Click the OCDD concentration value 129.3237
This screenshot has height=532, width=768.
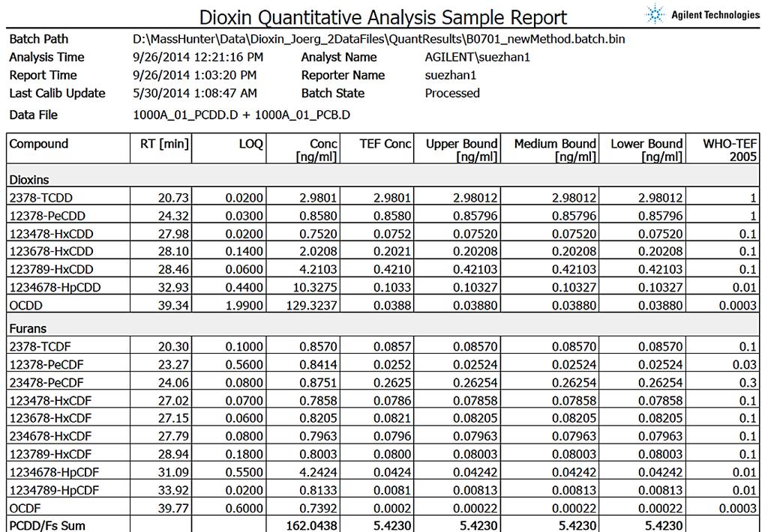coord(311,306)
